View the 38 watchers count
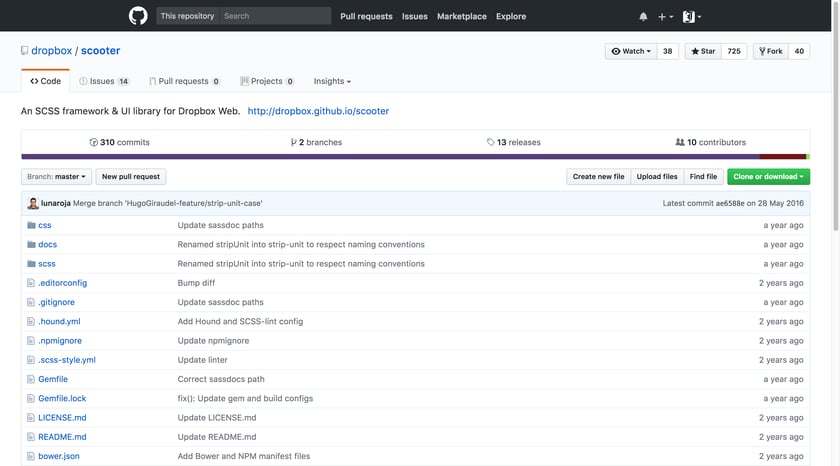 click(x=668, y=51)
